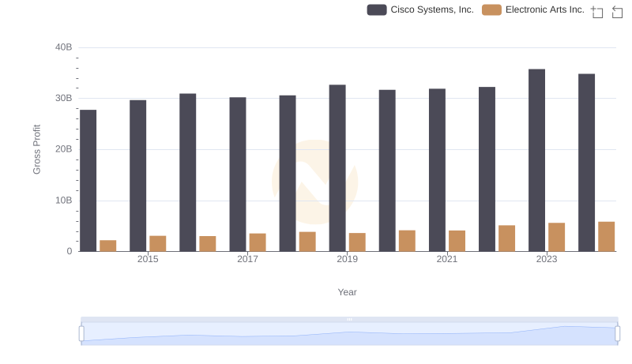The width and height of the screenshot is (632, 364).
Task: Click the data zoom top mover handle
Action: pyautogui.click(x=349, y=319)
